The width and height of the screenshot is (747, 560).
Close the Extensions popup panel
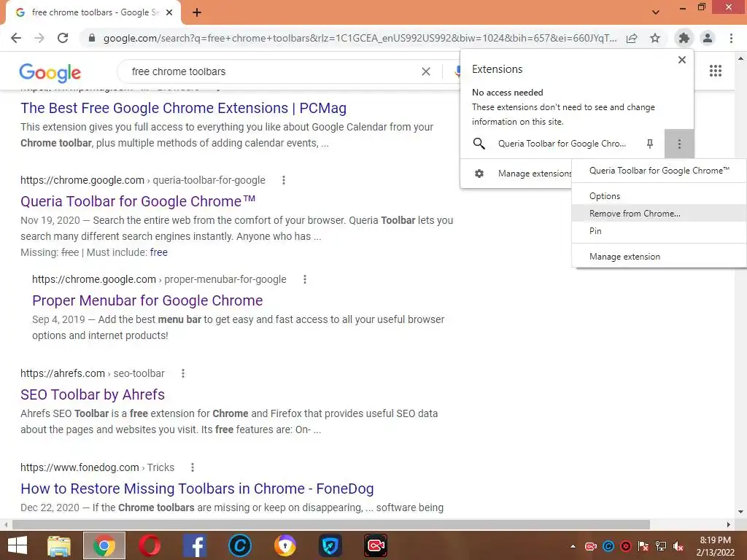[x=682, y=60]
